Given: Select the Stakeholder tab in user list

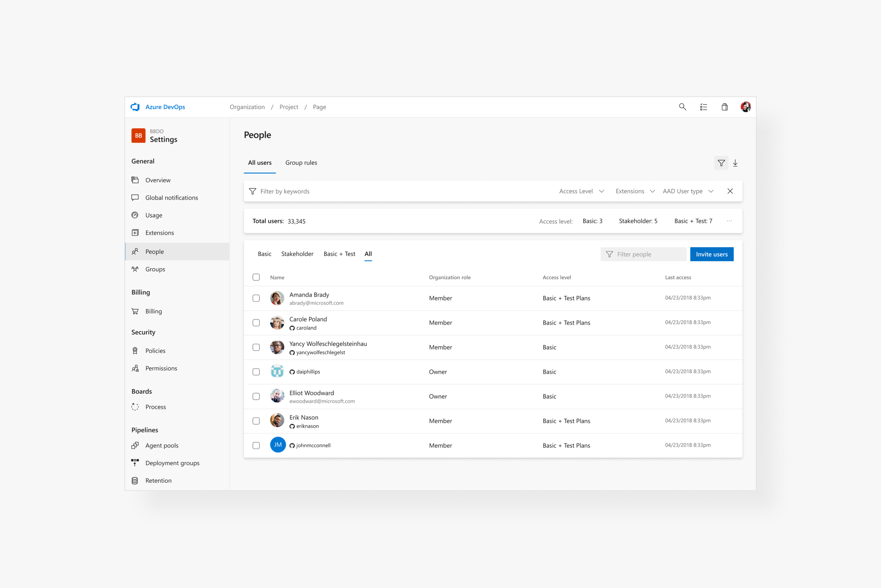Looking at the screenshot, I should [297, 254].
